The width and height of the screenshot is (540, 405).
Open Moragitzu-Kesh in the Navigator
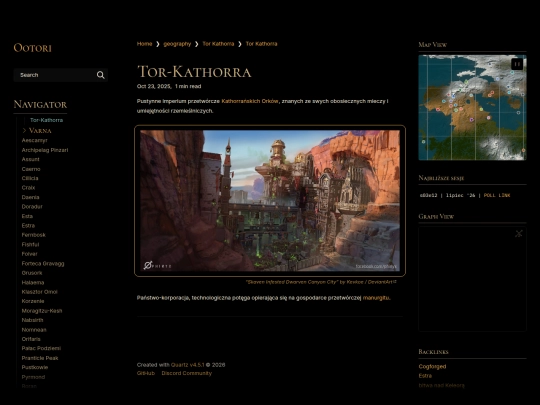(42, 311)
